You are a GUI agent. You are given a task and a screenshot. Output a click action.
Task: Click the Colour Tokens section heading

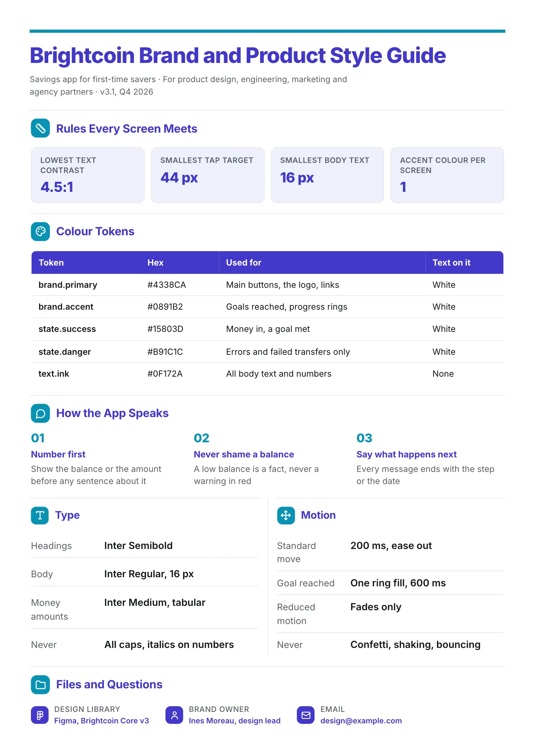(95, 232)
